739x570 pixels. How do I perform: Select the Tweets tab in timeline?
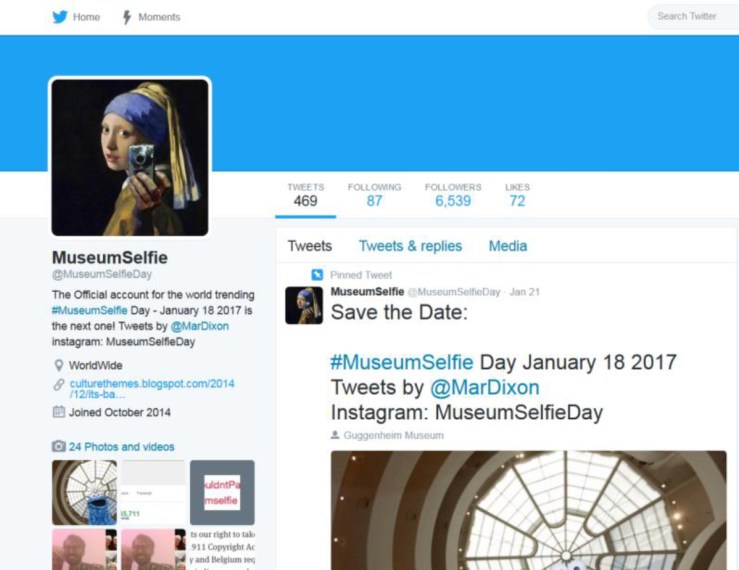coord(309,246)
